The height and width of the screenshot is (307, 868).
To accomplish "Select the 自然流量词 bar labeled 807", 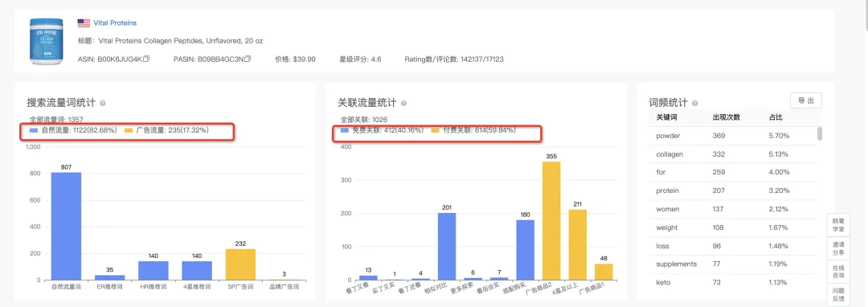I will point(67,227).
